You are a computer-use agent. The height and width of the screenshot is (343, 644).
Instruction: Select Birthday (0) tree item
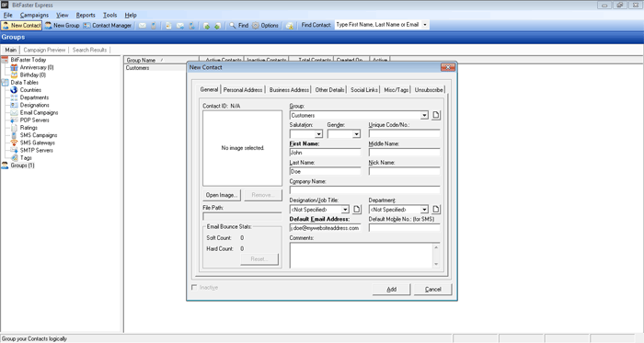point(33,74)
